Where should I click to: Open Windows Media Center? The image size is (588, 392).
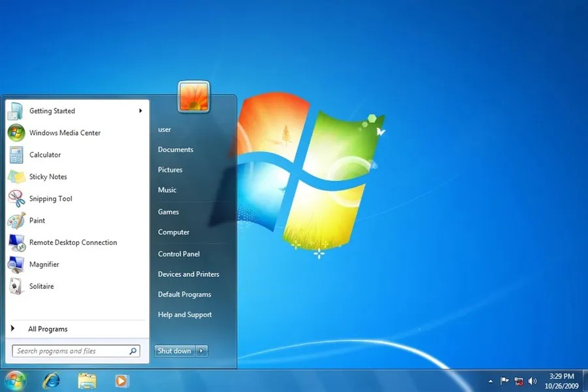point(64,133)
